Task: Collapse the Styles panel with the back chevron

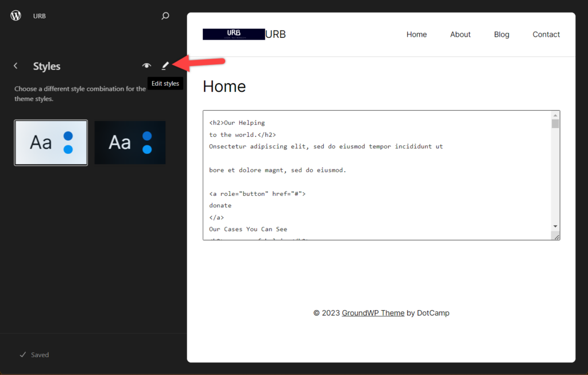Action: pos(15,65)
